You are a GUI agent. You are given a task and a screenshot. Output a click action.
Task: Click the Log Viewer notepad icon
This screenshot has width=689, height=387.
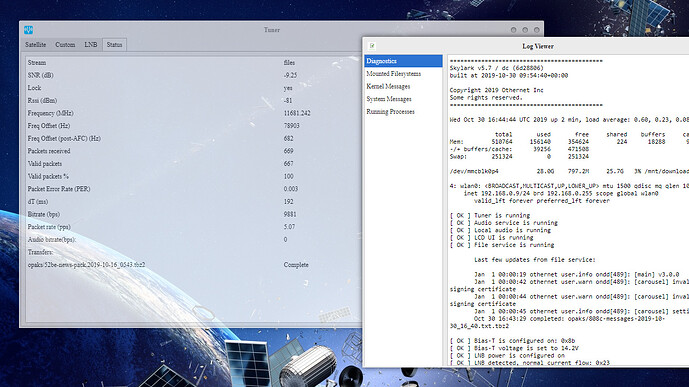tap(372, 46)
